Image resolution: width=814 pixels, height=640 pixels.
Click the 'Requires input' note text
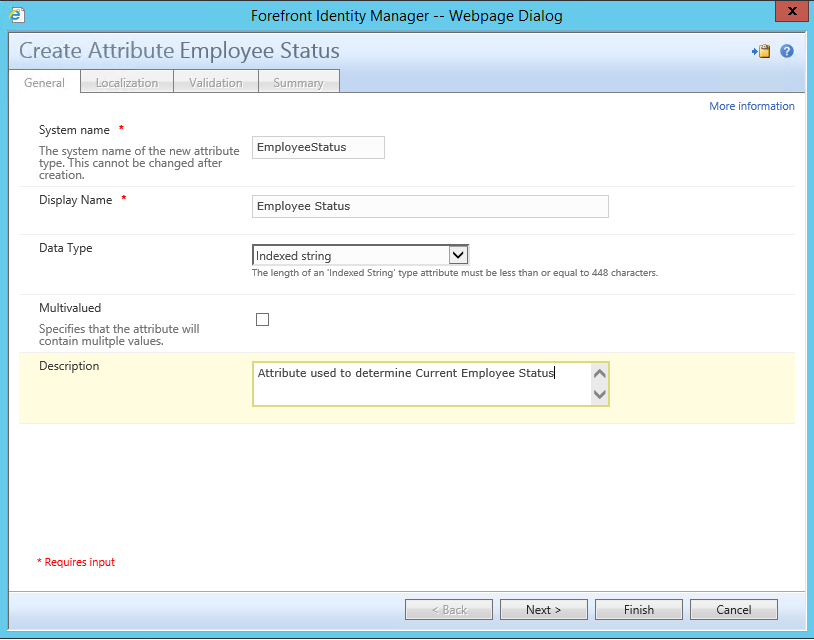(x=76, y=562)
